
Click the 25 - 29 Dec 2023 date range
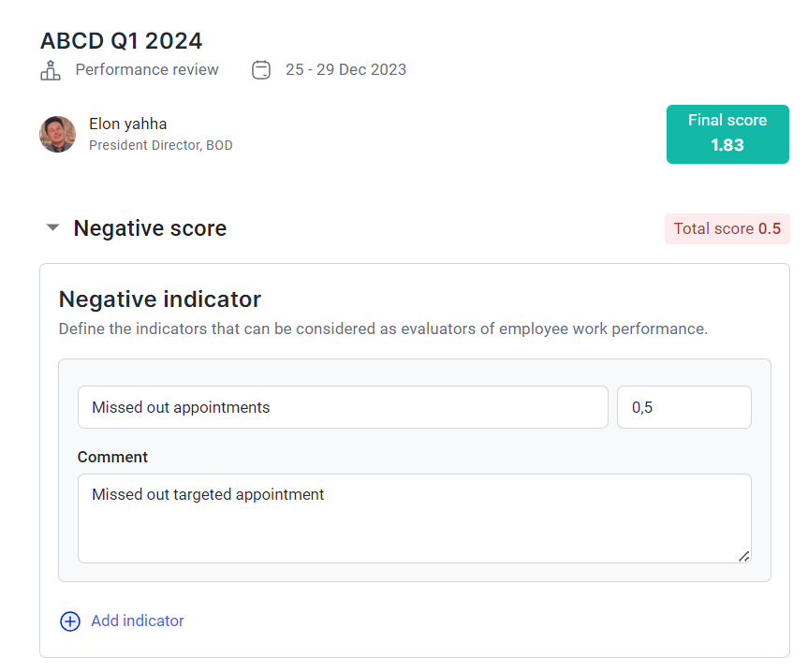click(x=345, y=69)
